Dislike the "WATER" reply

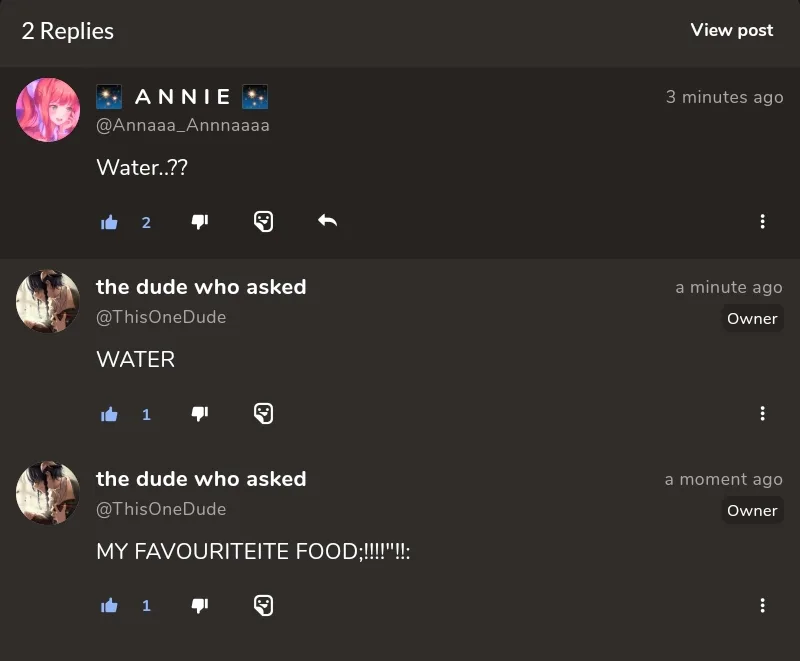[200, 413]
